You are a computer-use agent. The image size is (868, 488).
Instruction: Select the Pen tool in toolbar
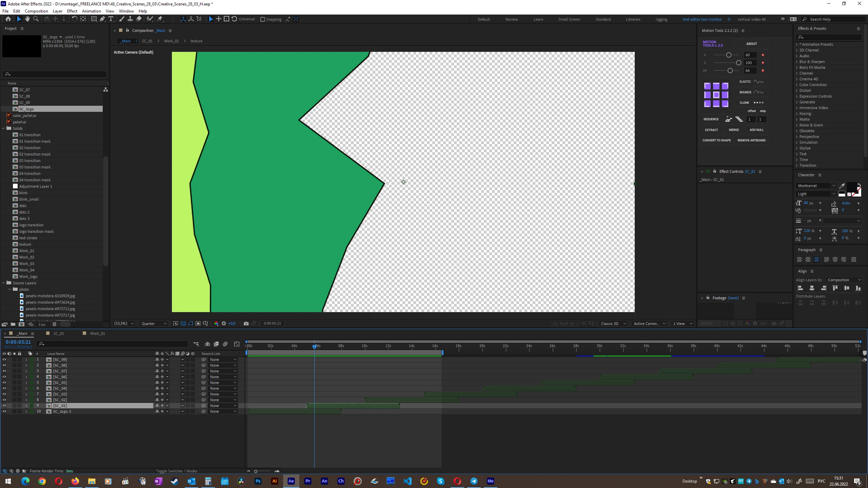coord(102,19)
